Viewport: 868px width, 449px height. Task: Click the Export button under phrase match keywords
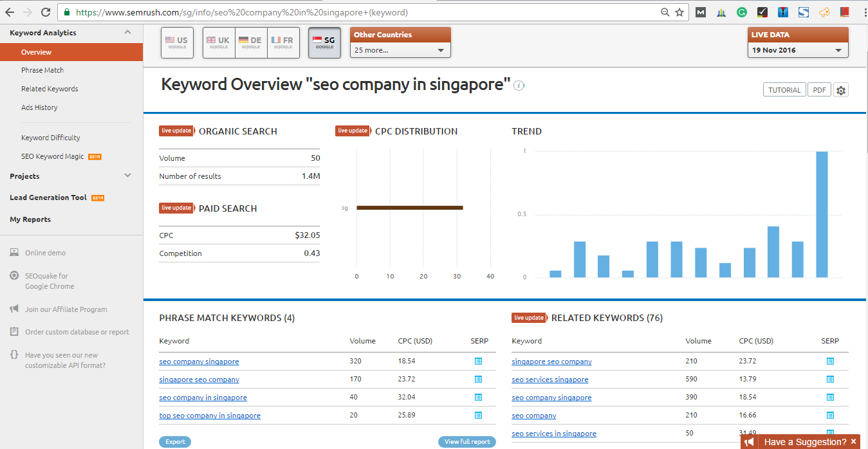175,442
